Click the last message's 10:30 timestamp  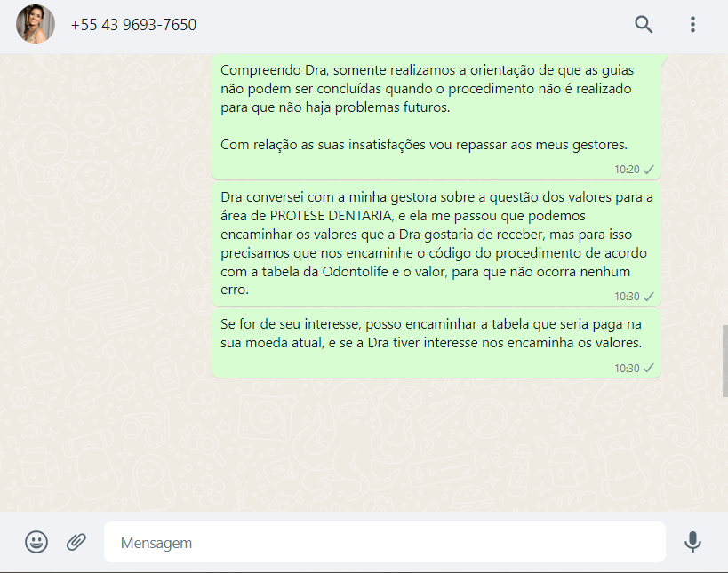(x=627, y=369)
